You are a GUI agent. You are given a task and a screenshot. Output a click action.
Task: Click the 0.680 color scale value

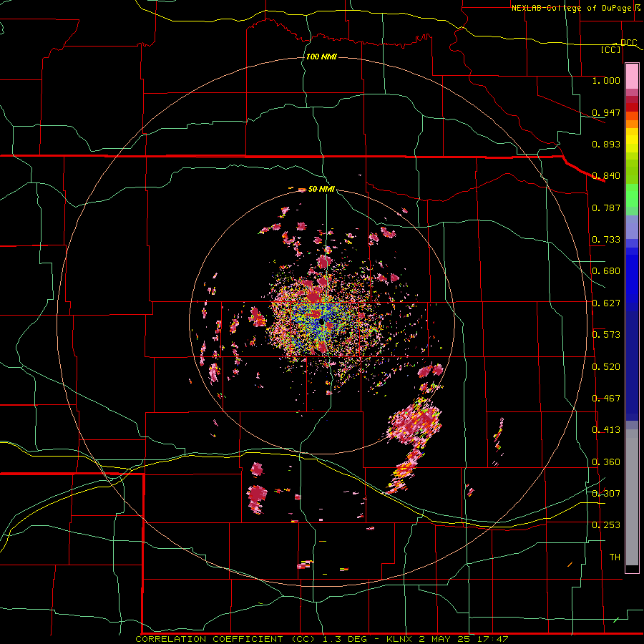(606, 271)
